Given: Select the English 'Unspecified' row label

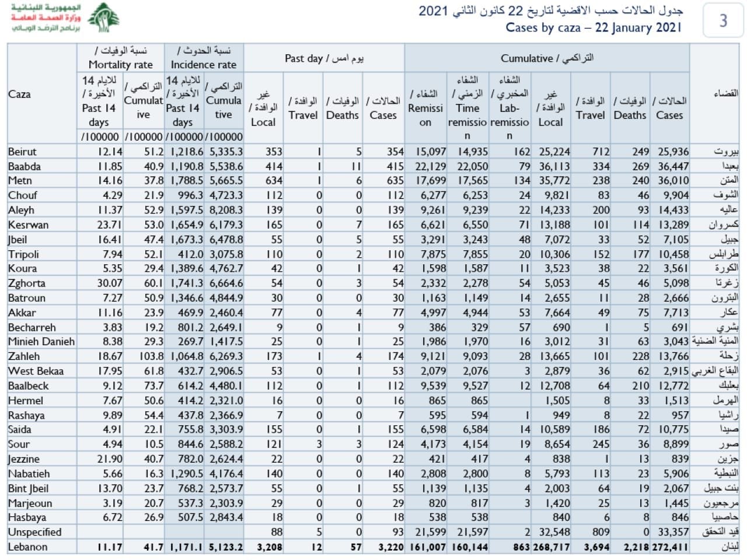Looking at the screenshot, I should (x=34, y=532).
